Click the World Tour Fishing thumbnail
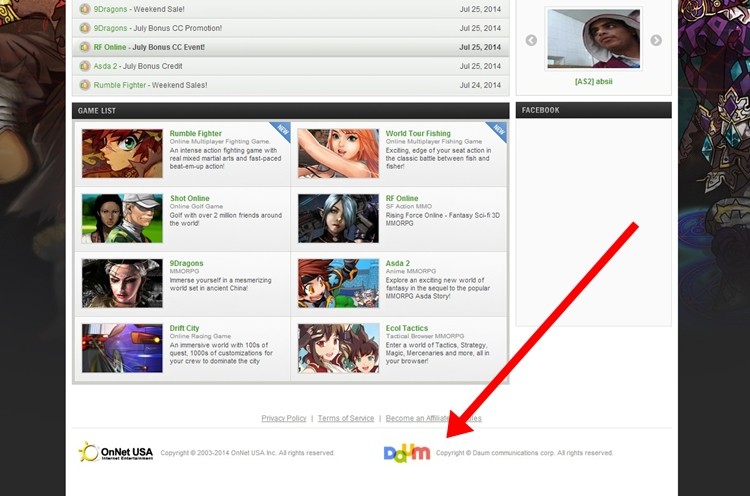The height and width of the screenshot is (496, 750). tap(338, 154)
